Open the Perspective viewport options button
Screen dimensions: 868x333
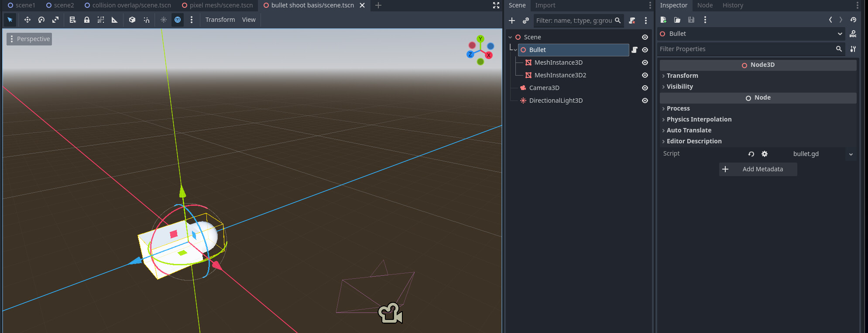pyautogui.click(x=29, y=39)
